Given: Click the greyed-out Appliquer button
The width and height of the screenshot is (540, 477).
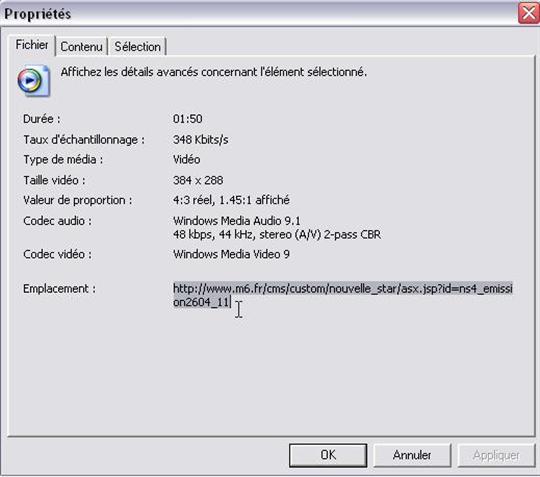Looking at the screenshot, I should [496, 455].
